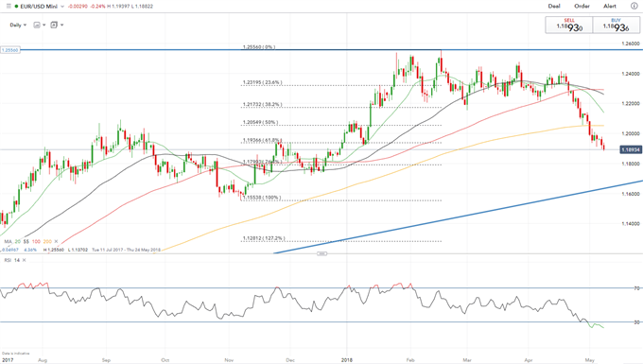Viewport: 643px width, 364px height.
Task: Switch to the Deal tab
Action: (x=554, y=7)
